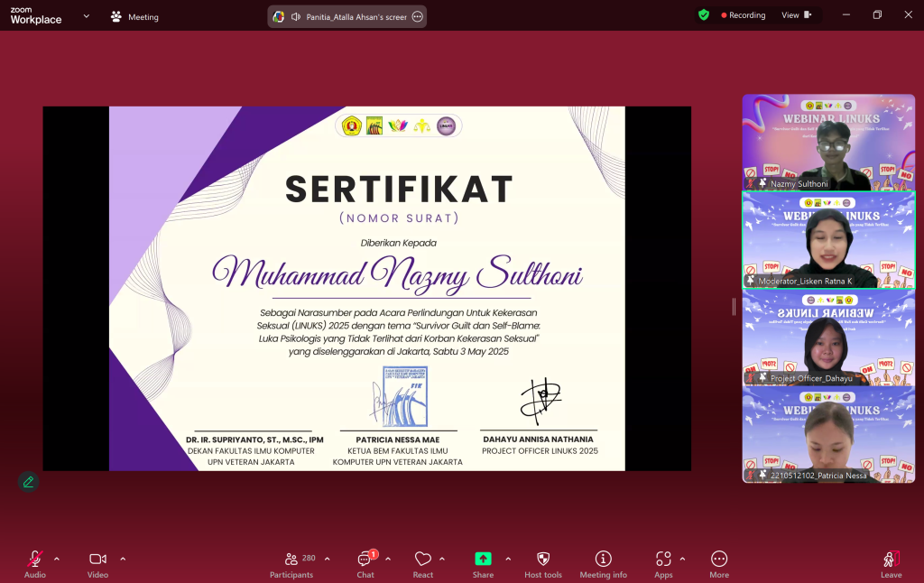
Task: Click the Recording indicator
Action: point(744,15)
